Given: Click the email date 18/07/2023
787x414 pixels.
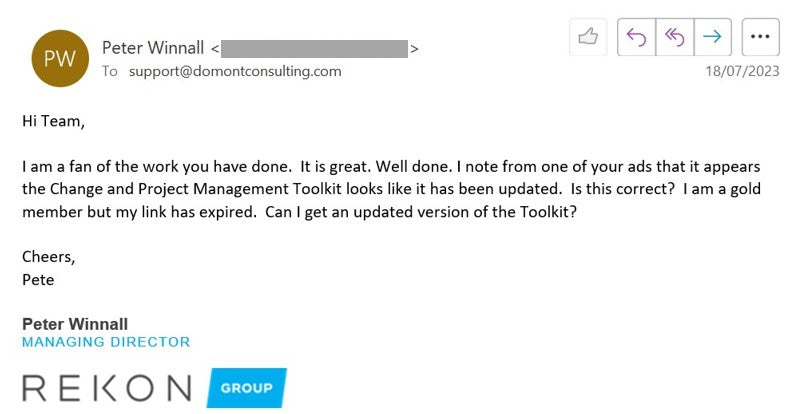Looking at the screenshot, I should tap(741, 72).
